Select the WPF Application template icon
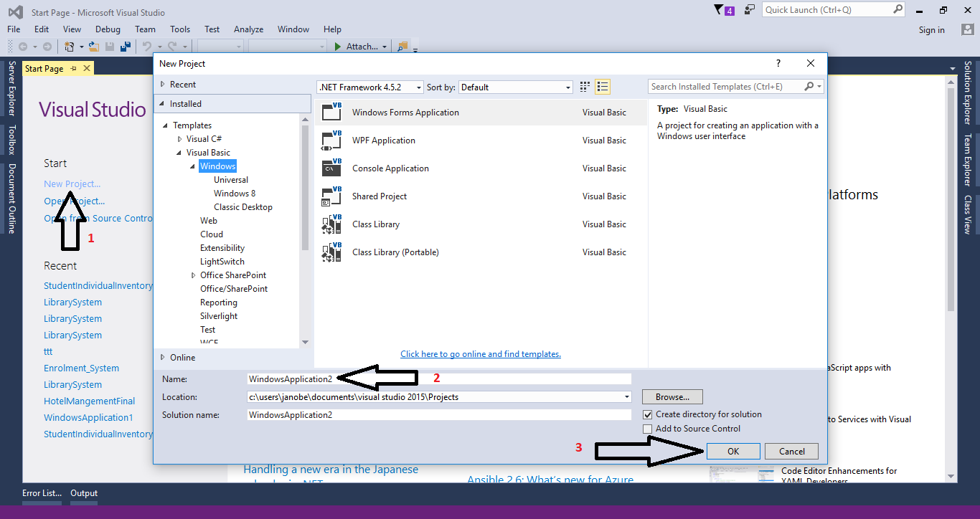The height and width of the screenshot is (519, 980). (x=332, y=140)
